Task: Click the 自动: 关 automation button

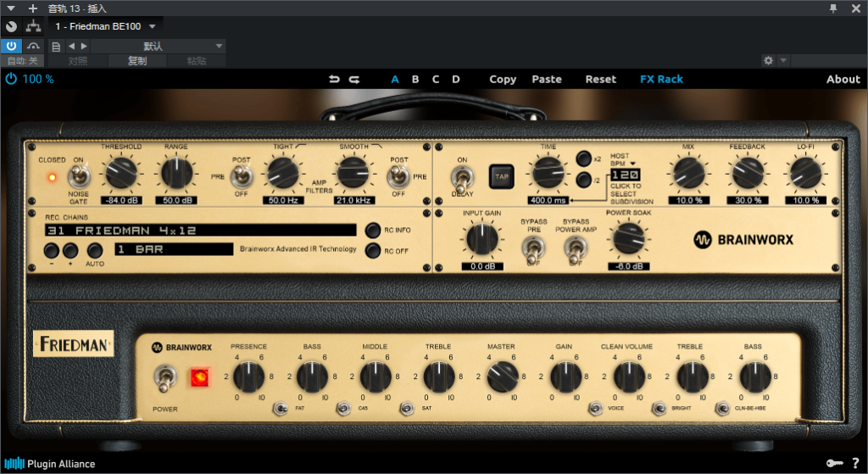Action: [22, 61]
